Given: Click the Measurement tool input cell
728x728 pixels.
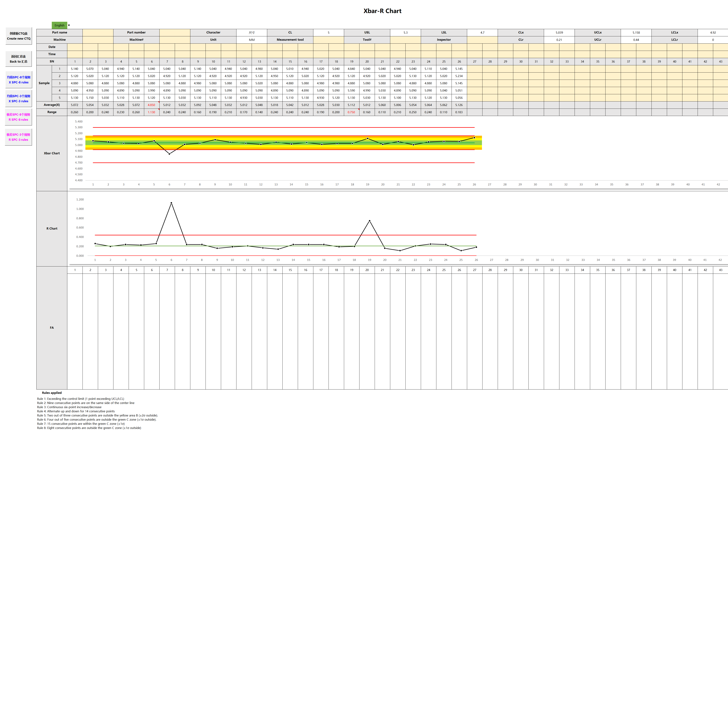Looking at the screenshot, I should [329, 40].
